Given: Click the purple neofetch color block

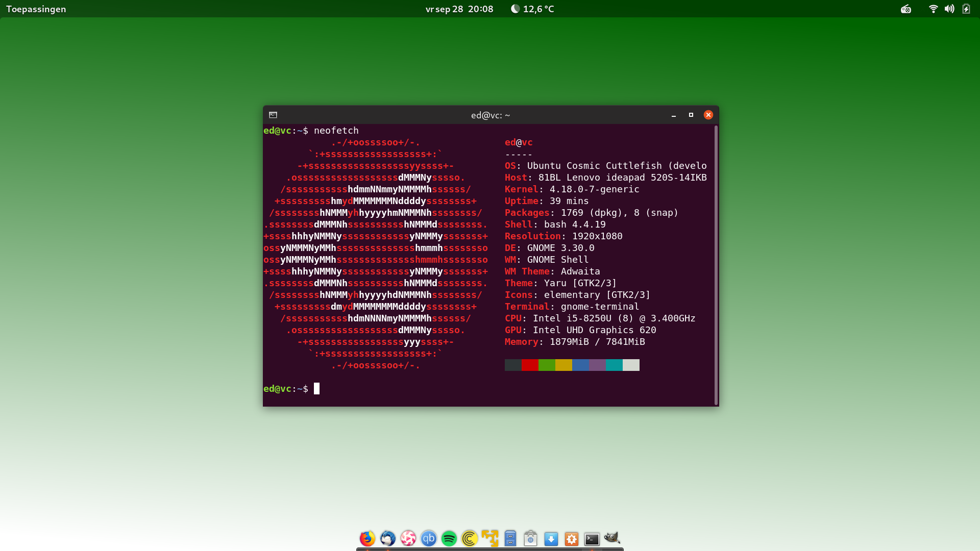Looking at the screenshot, I should point(597,365).
